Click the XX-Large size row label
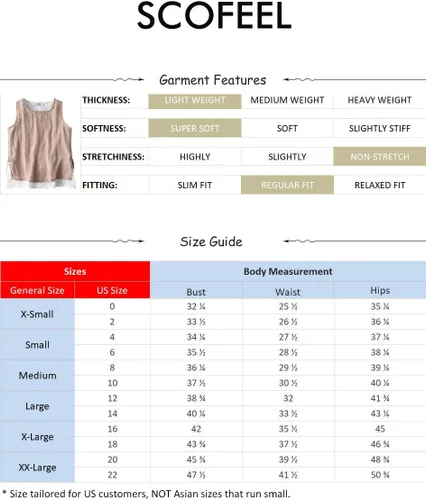Viewport: 426px width, 500px height. (37, 467)
